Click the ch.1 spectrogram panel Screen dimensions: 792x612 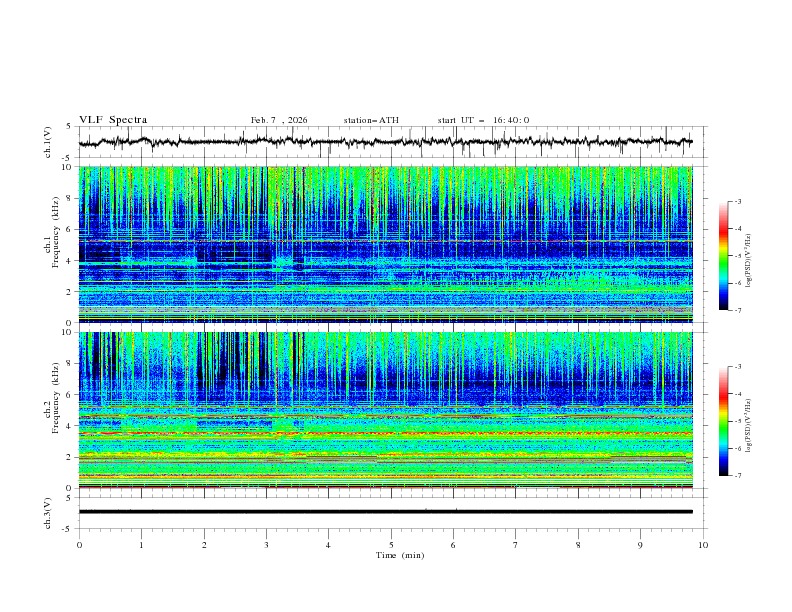pos(385,244)
